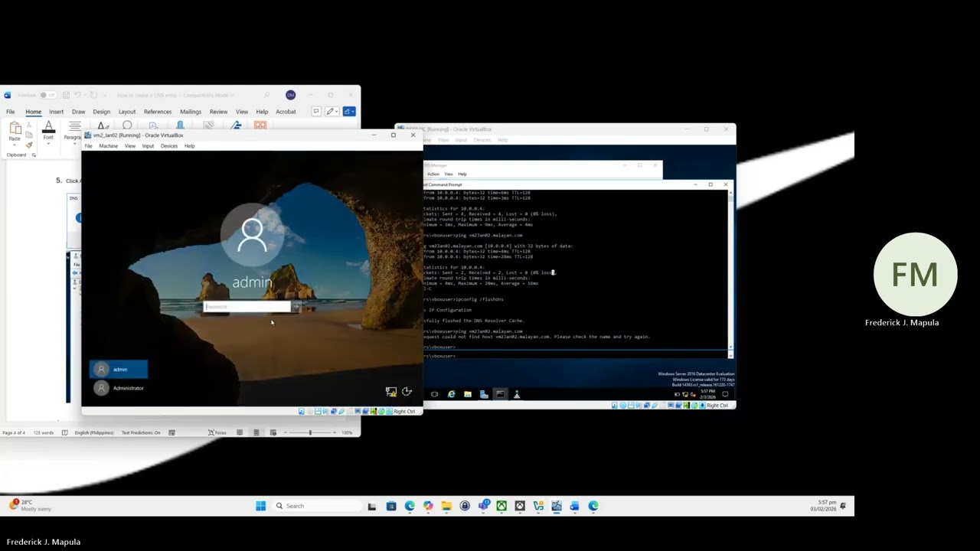The height and width of the screenshot is (551, 980).
Task: Switch to the Draw tab in Word
Action: [x=78, y=112]
